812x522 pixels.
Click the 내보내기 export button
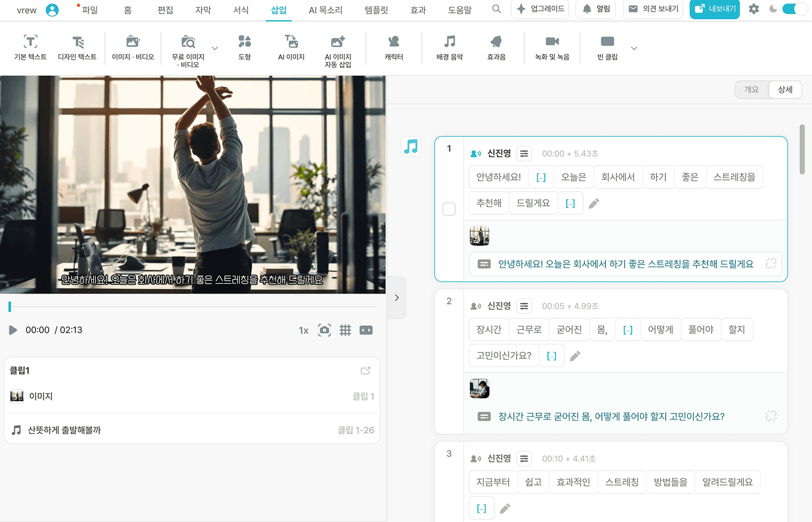coord(715,9)
